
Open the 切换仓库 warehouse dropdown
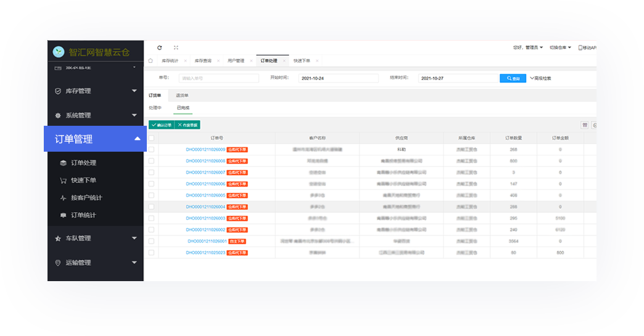(560, 47)
